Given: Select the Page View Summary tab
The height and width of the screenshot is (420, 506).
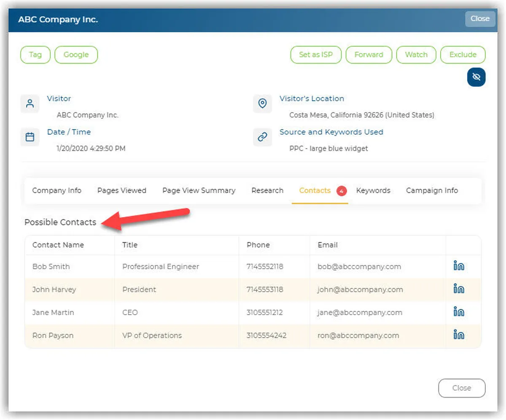Looking at the screenshot, I should pos(199,190).
